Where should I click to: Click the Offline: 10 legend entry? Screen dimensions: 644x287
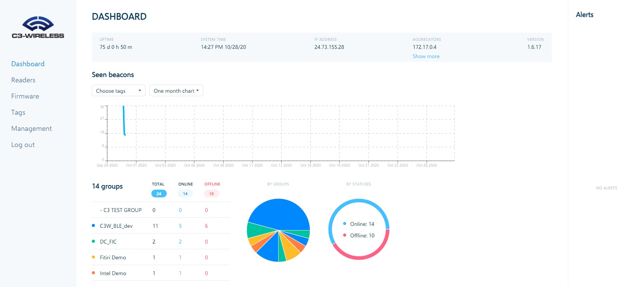click(359, 235)
